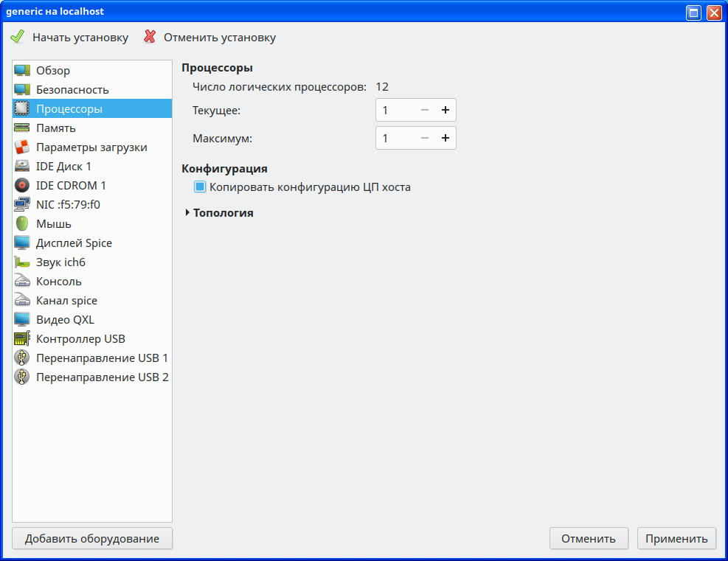Click the Максимум value input field
The image size is (728, 561).
click(395, 138)
